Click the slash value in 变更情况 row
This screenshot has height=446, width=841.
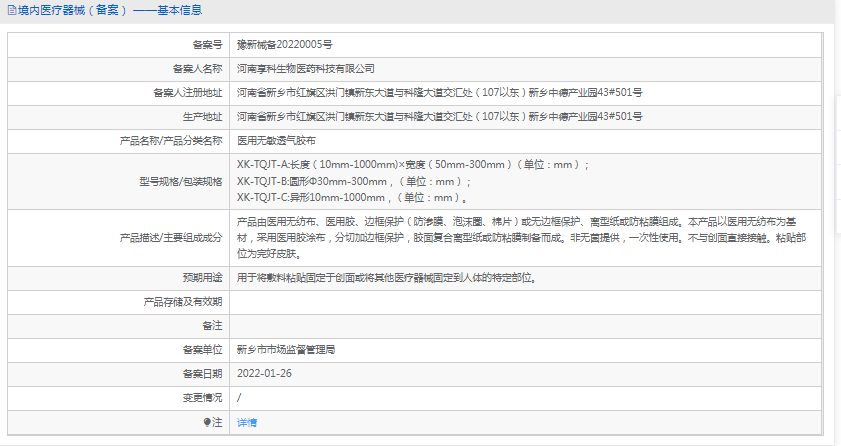tap(239, 398)
